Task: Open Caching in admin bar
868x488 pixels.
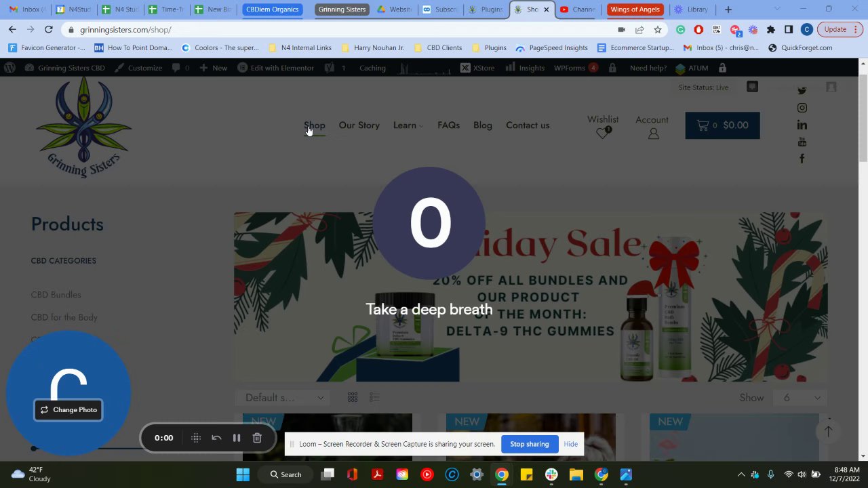Action: coord(372,68)
